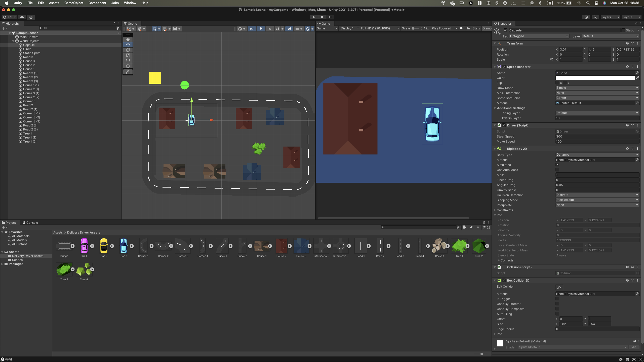Select the Car 2 asset thumbnail
Viewport: 644px width, 362px height.
(x=104, y=246)
